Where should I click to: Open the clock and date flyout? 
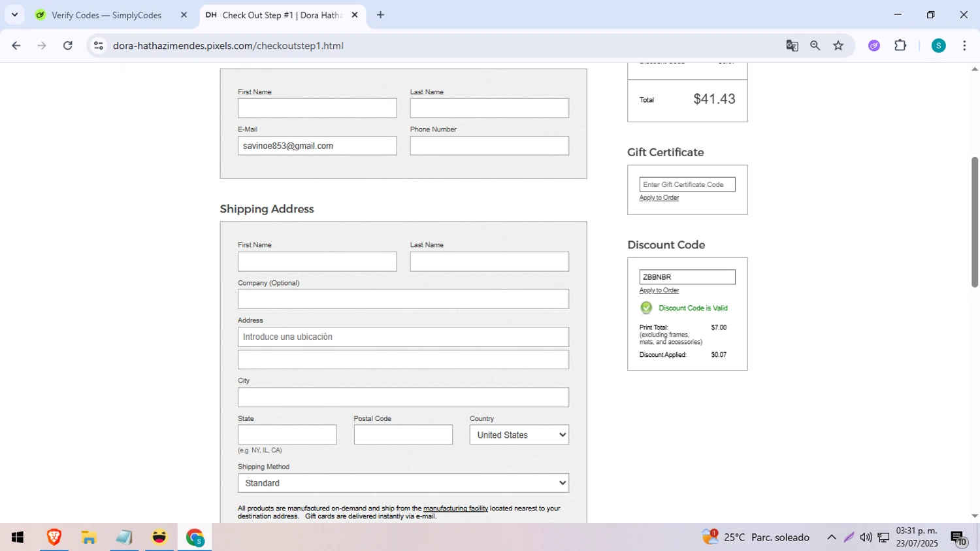point(917,537)
